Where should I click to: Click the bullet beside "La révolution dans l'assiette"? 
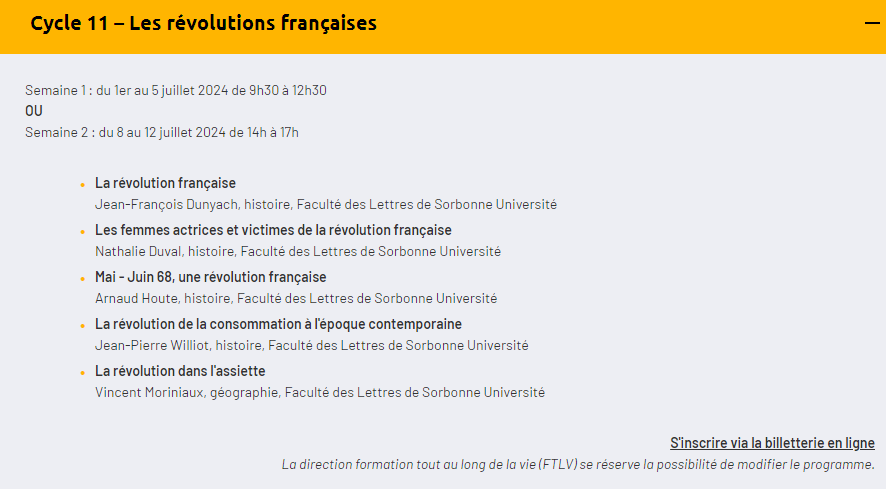tap(82, 373)
